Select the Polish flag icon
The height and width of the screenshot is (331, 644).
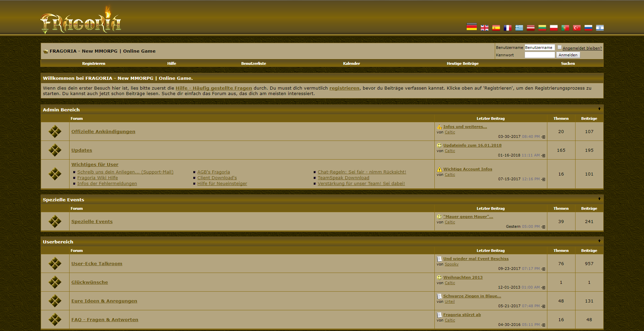click(x=554, y=28)
